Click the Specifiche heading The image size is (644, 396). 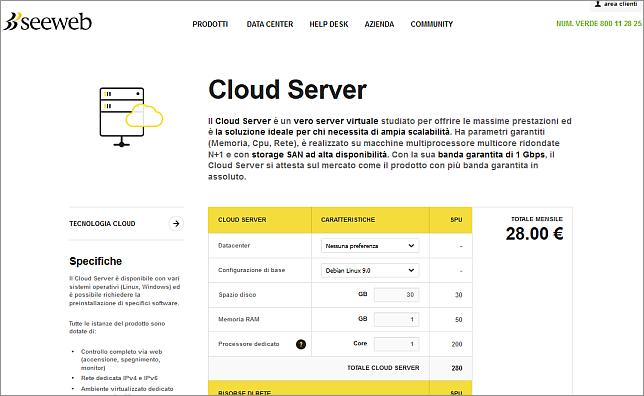point(96,261)
